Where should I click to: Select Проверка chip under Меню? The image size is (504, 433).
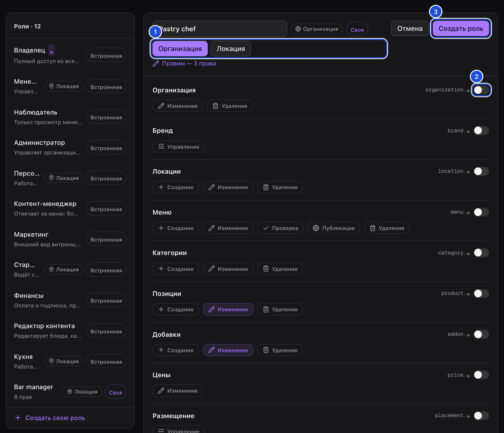coord(280,228)
